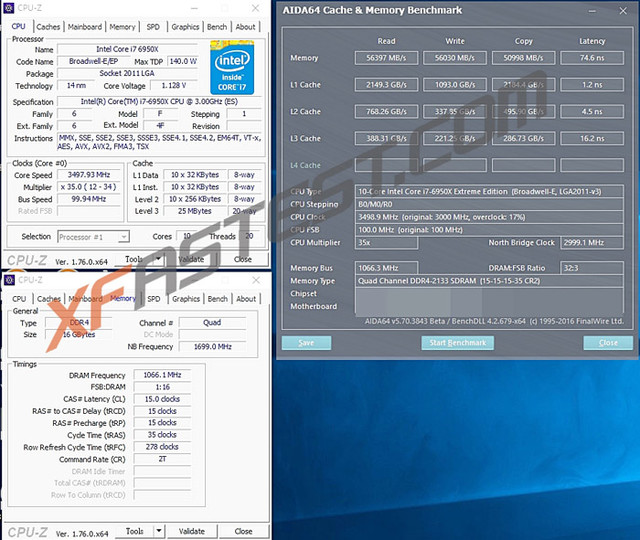Click the L2 Cache read value 768.26 GB/s
The height and width of the screenshot is (540, 640).
pos(386,112)
